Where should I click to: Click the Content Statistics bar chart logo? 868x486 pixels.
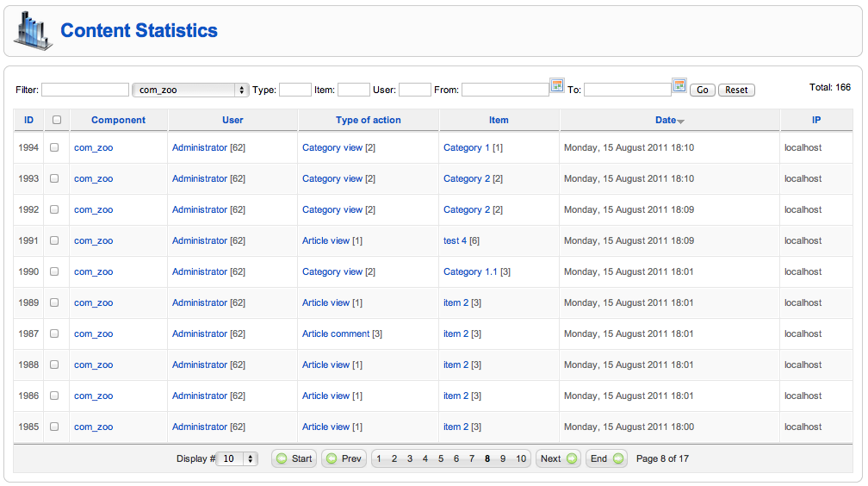click(34, 30)
